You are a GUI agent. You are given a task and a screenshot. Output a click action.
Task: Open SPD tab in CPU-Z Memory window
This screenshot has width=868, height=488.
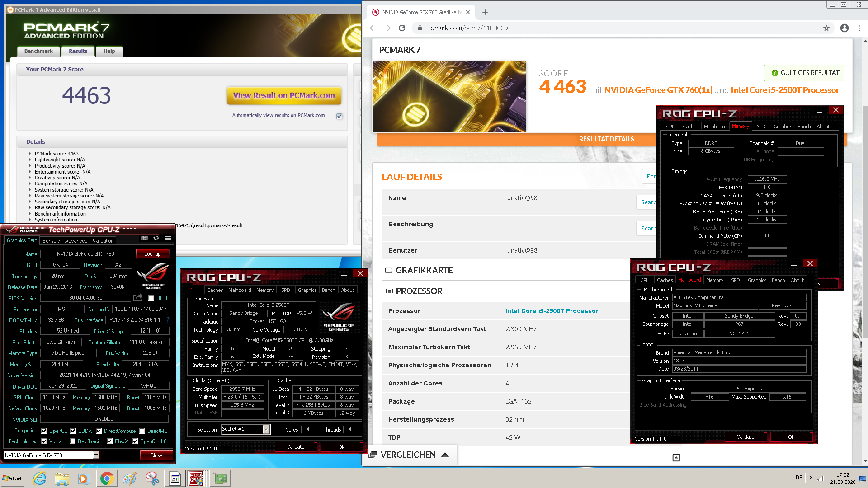761,127
